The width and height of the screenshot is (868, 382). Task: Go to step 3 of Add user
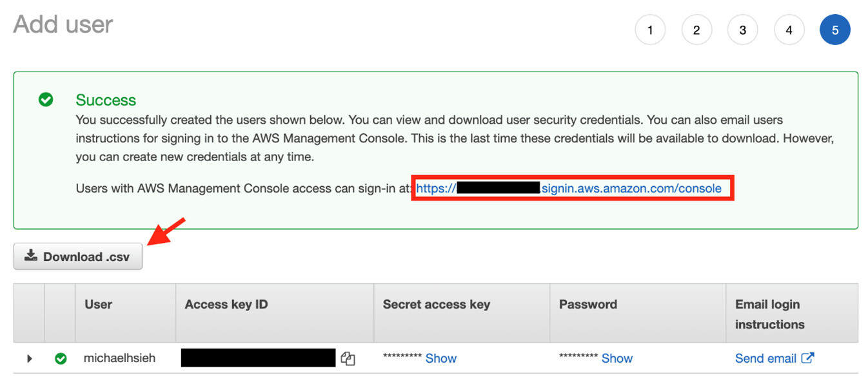(x=743, y=30)
